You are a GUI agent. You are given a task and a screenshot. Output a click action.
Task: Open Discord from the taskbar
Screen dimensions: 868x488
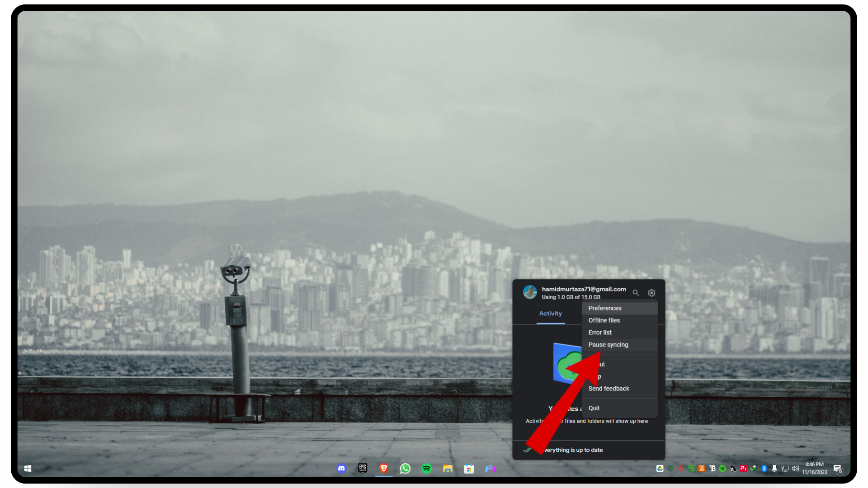[x=341, y=469]
